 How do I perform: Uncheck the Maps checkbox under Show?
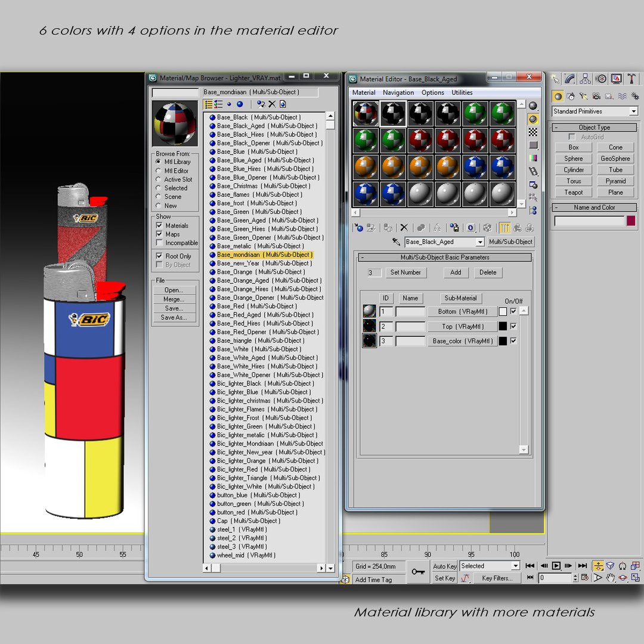point(159,234)
